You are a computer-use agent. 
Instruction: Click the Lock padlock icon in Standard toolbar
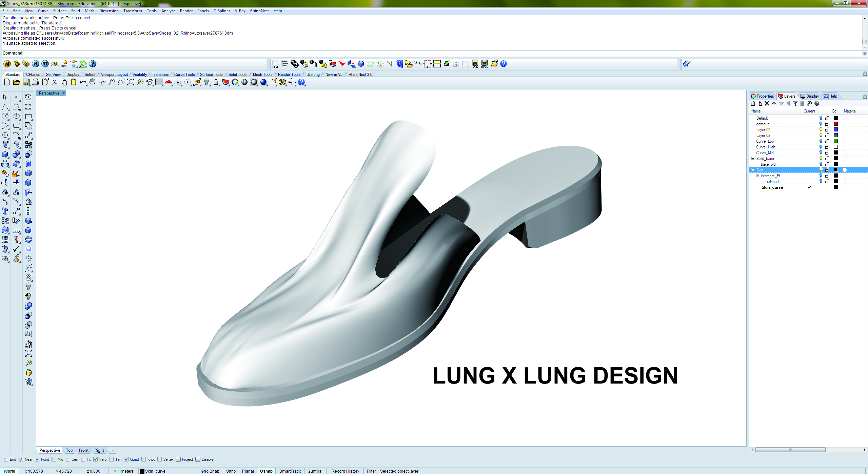(x=216, y=82)
